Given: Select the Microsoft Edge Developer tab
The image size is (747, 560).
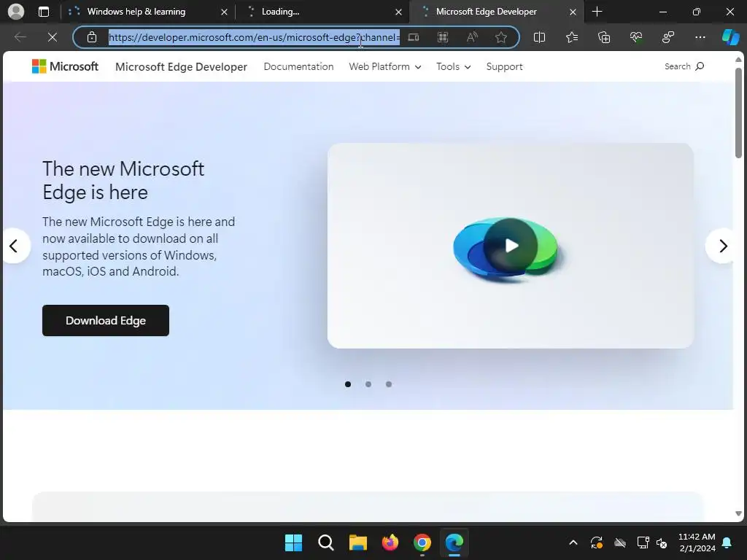Looking at the screenshot, I should pyautogui.click(x=495, y=12).
